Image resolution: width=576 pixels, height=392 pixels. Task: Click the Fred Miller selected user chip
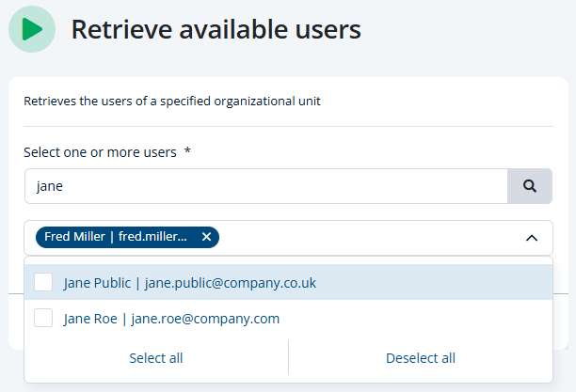(x=127, y=237)
